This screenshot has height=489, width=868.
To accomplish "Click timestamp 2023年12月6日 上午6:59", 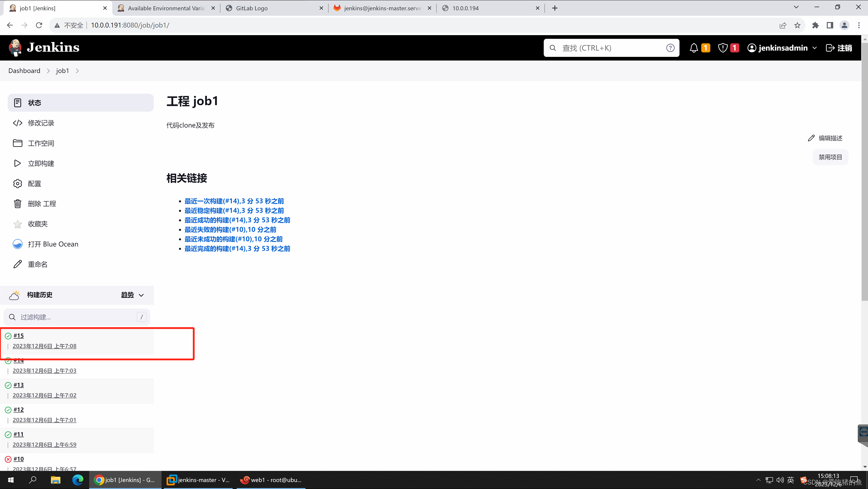I will click(x=44, y=445).
